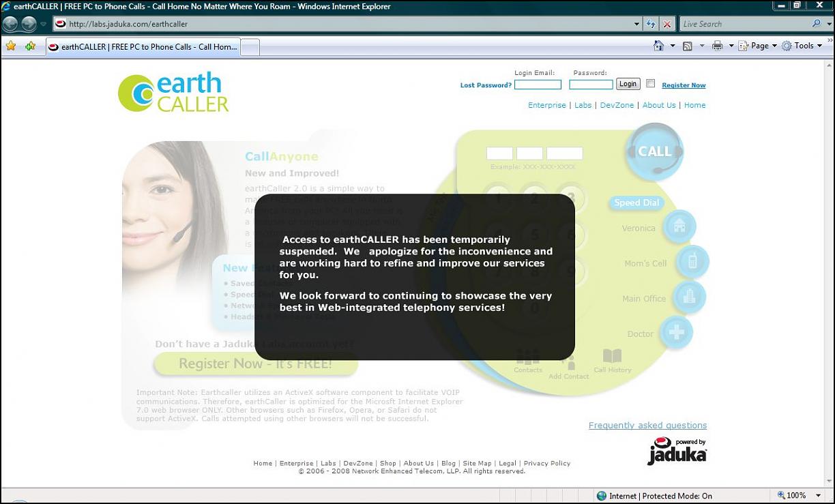Click the Main Office building speed dial icon
This screenshot has height=504, width=835.
pos(688,297)
